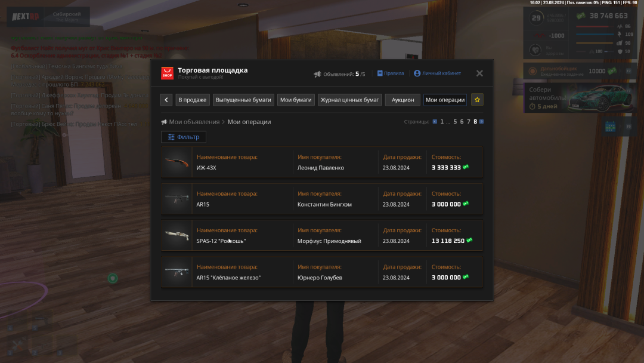Switch to the Аукцион tab
Viewport: 644px width, 363px height.
click(402, 100)
